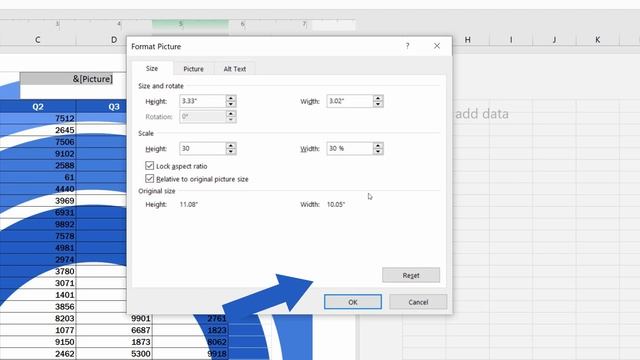Select column H header
This screenshot has height=360, width=640.
point(468,40)
